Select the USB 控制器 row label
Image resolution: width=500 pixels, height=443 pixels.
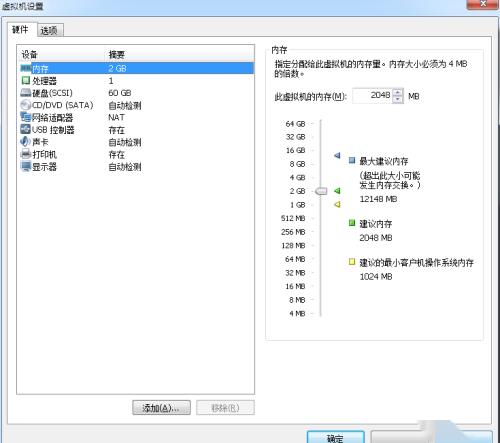coord(53,130)
